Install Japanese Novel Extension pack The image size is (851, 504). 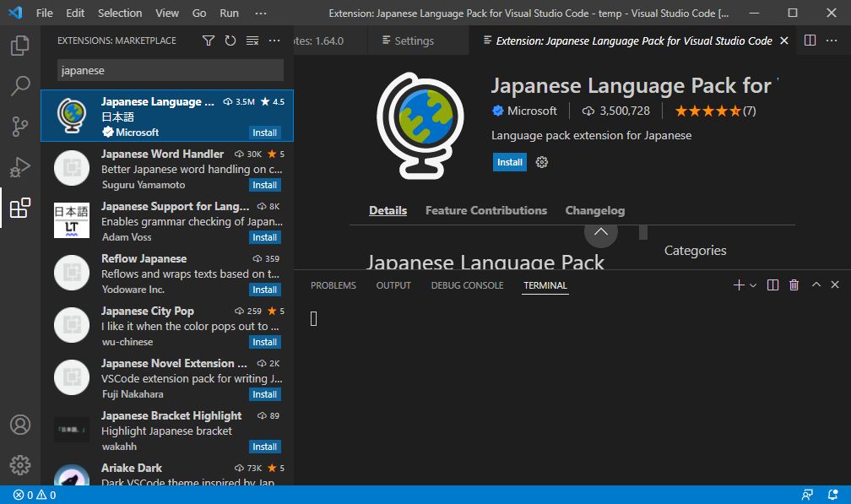(264, 394)
